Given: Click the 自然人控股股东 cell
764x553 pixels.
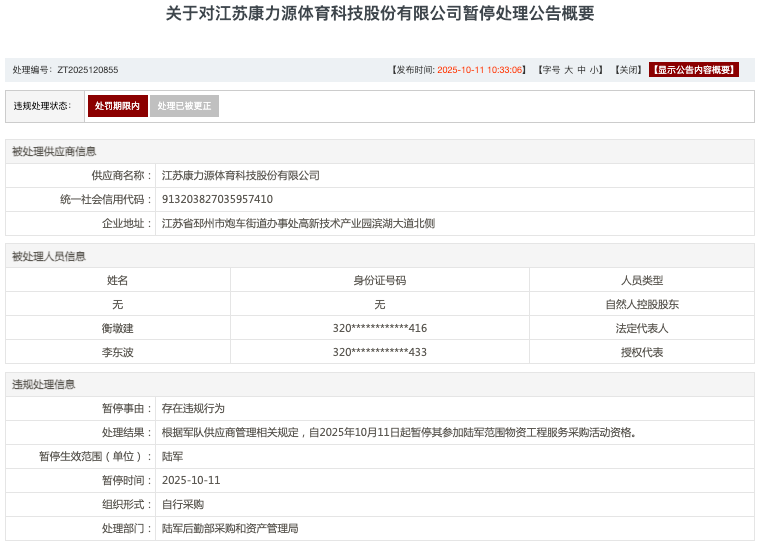Looking at the screenshot, I should coord(642,305).
